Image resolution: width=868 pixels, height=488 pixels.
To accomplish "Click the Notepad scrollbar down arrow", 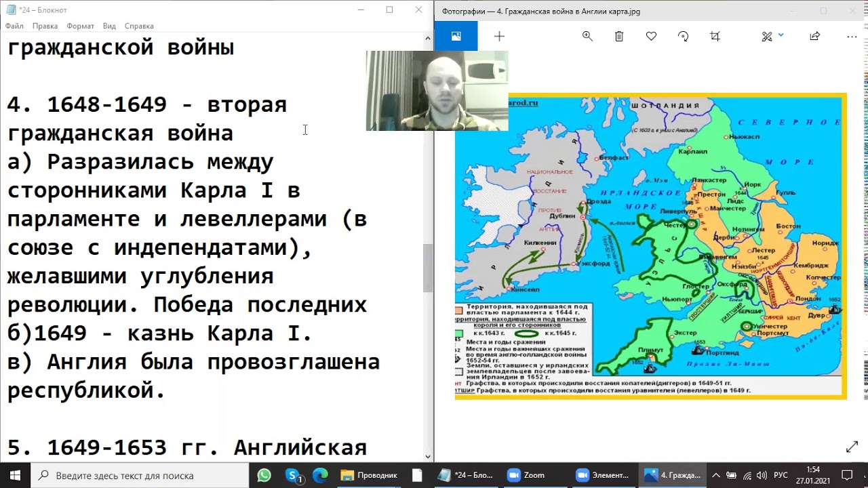I will [428, 457].
